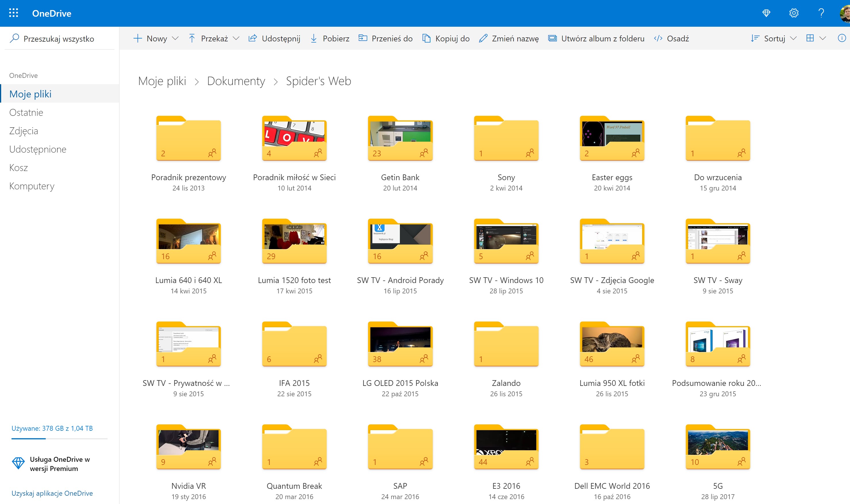Open Zalando folder

pos(506,344)
